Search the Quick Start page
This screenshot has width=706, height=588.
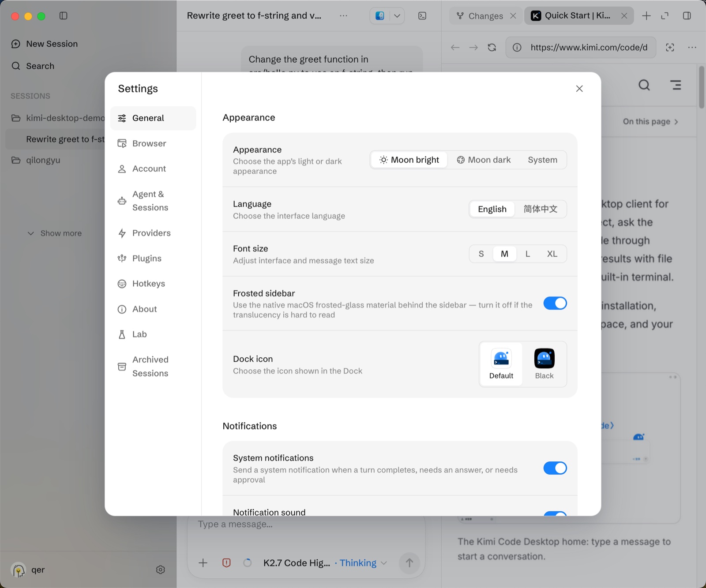644,85
